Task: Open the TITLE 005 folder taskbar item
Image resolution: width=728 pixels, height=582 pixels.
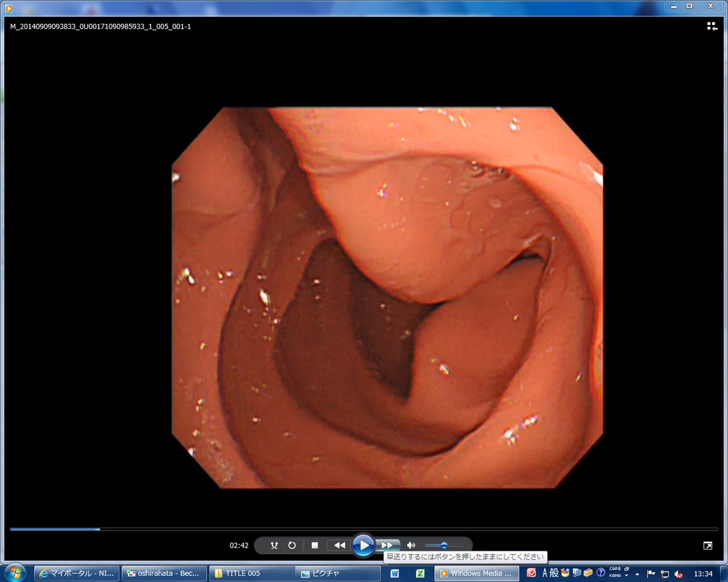Action: click(252, 573)
